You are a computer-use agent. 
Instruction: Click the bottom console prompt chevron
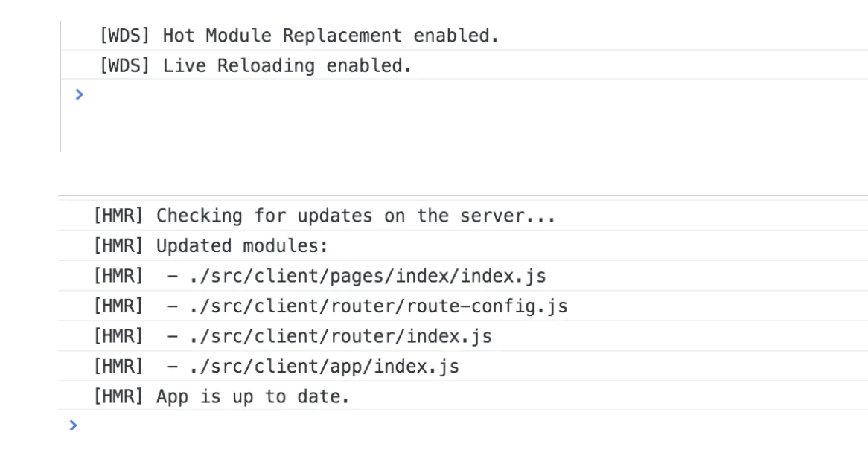point(73,425)
